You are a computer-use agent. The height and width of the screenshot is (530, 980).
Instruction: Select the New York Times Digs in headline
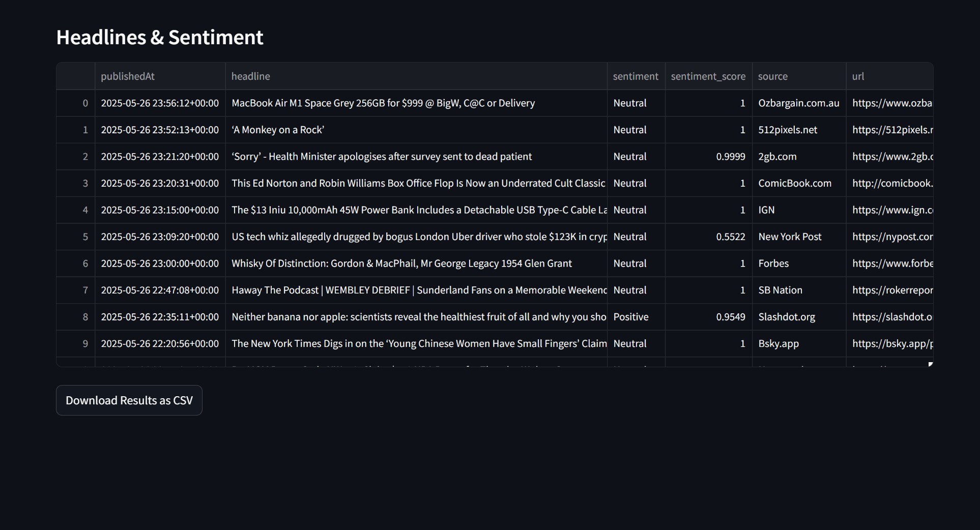[416, 343]
